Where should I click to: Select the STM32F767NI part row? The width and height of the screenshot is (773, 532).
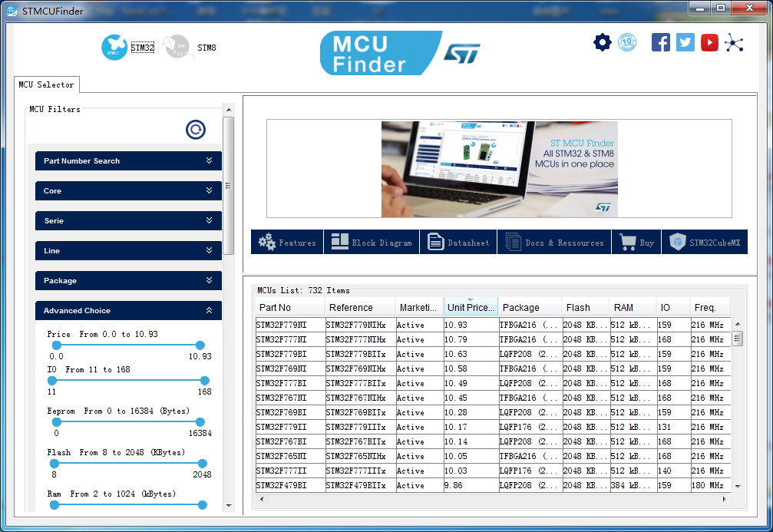493,398
